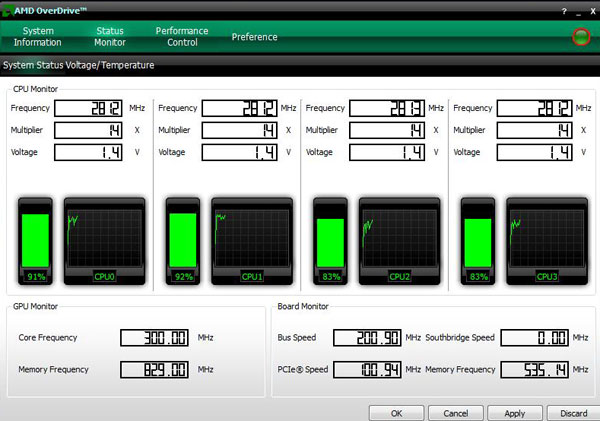
Task: Click the 'Core Frequency' label
Action: click(48, 338)
